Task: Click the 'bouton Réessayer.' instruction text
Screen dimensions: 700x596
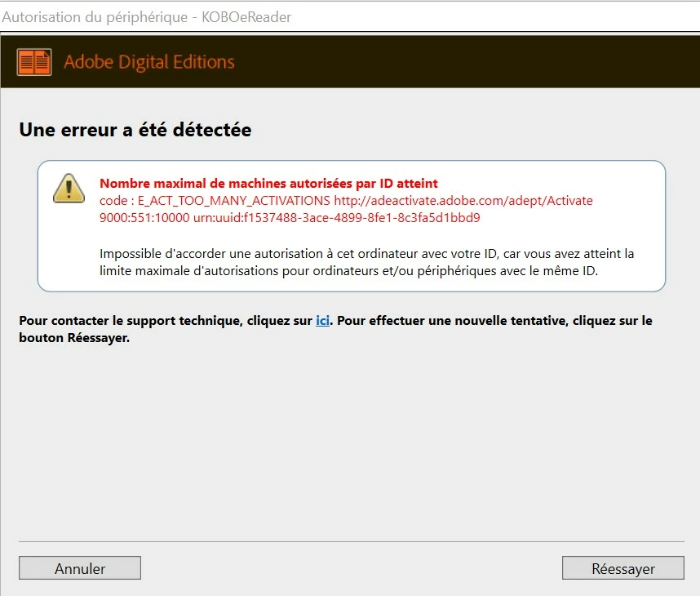Action: point(74,338)
